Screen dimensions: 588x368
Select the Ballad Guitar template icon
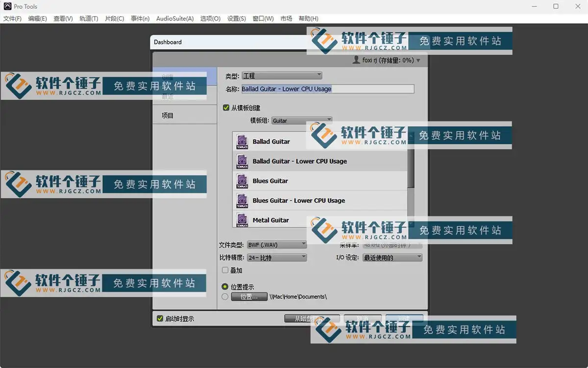point(242,141)
